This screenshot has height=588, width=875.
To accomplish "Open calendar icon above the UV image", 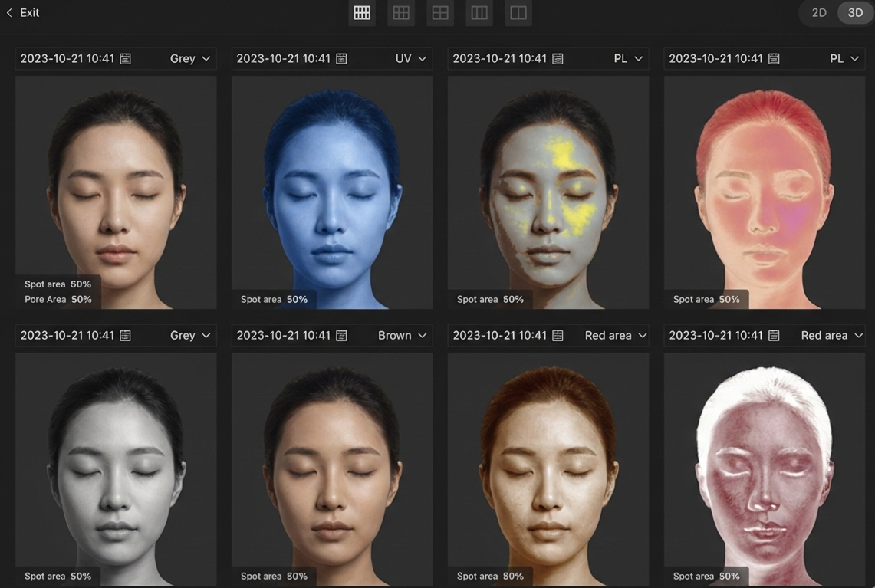I will [x=342, y=59].
